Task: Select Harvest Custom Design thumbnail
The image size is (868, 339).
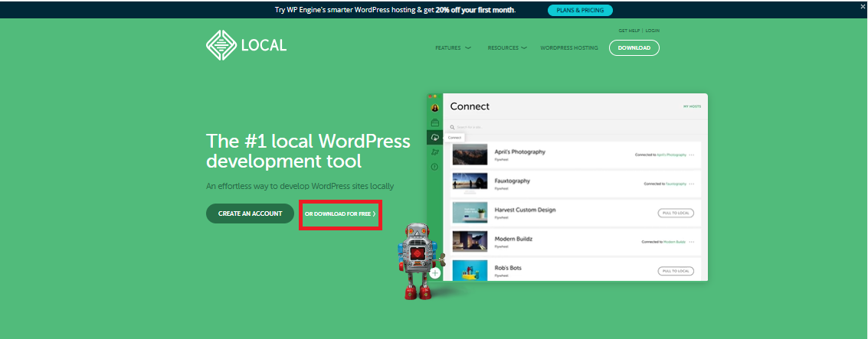Action: 470,213
